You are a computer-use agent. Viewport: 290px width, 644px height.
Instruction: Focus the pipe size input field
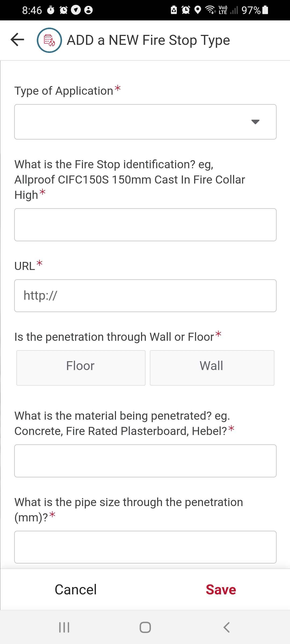coord(145,547)
